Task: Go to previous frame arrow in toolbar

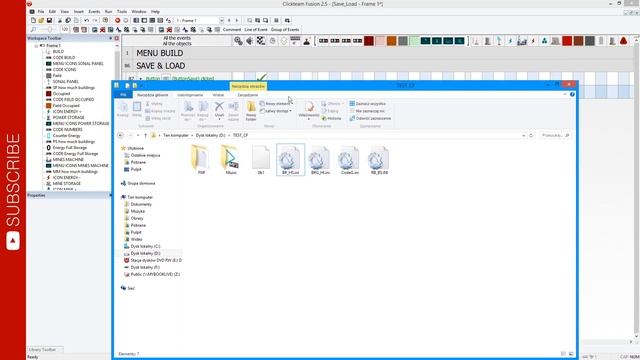Action: click(229, 20)
